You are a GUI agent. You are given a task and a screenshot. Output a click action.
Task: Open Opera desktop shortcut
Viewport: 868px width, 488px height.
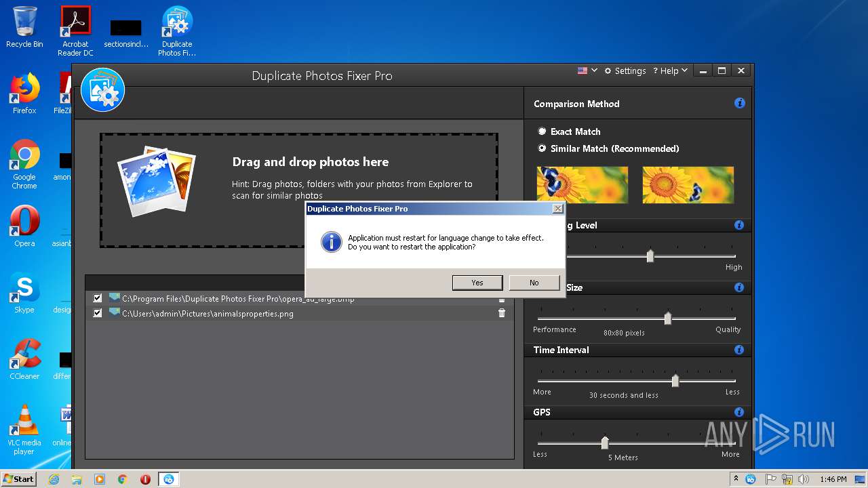tap(24, 226)
